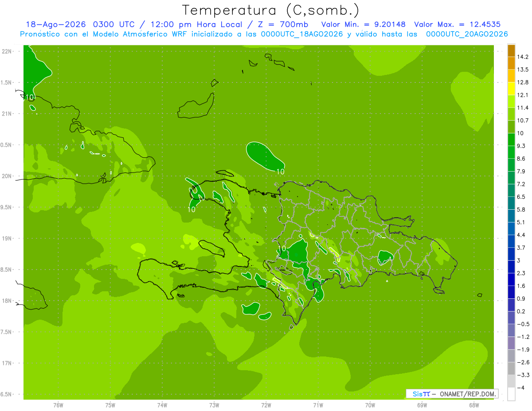The width and height of the screenshot is (532, 411).
Task: Click the '70W' longitude label
Action: (370, 405)
